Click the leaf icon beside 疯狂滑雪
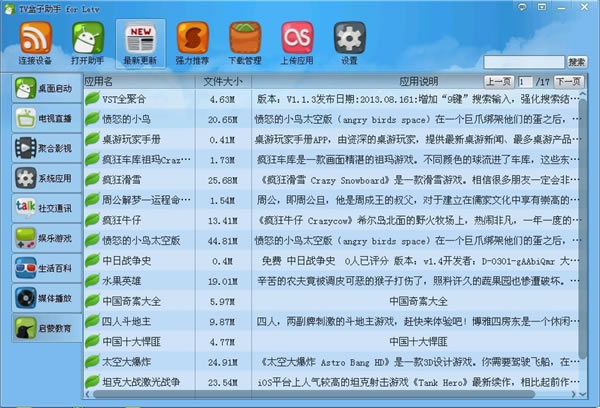Viewport: 600px width, 408px height. [x=92, y=179]
